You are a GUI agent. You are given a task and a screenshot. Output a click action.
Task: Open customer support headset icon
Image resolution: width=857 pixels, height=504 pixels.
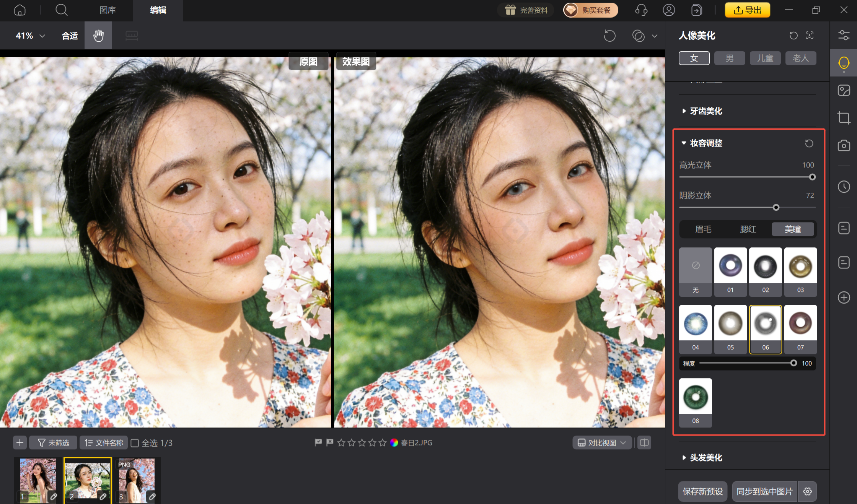pos(641,10)
